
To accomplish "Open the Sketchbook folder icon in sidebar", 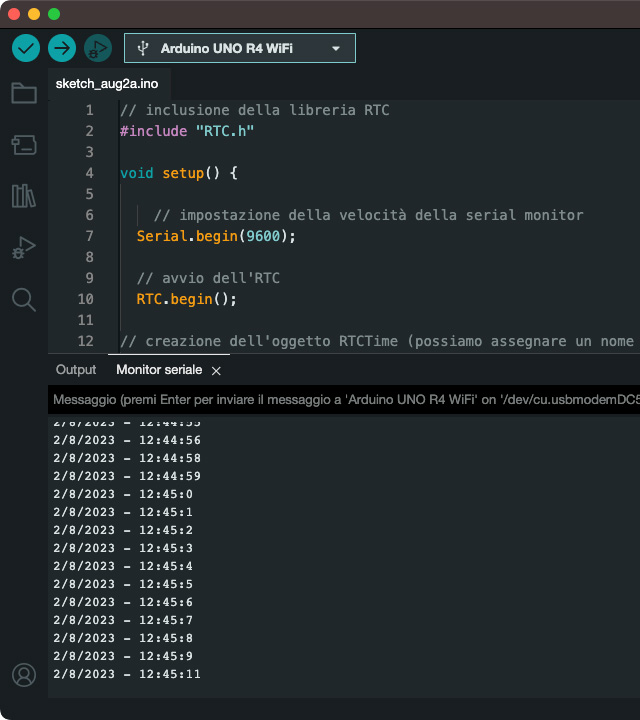I will click(x=24, y=94).
